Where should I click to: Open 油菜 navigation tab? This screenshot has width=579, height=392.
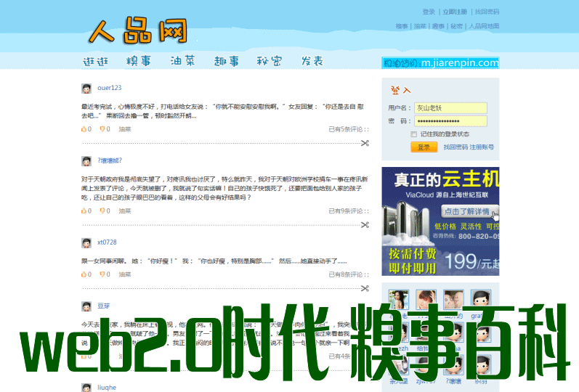(x=182, y=61)
